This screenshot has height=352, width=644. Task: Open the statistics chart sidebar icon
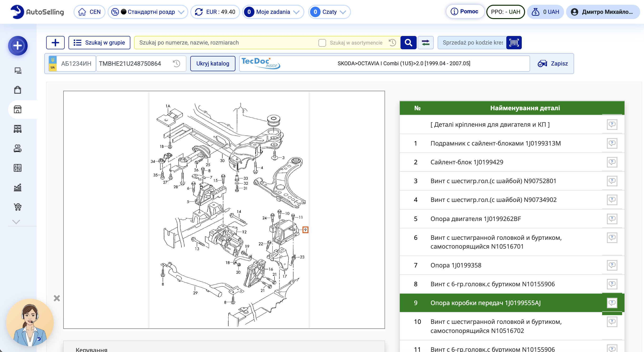tap(18, 187)
